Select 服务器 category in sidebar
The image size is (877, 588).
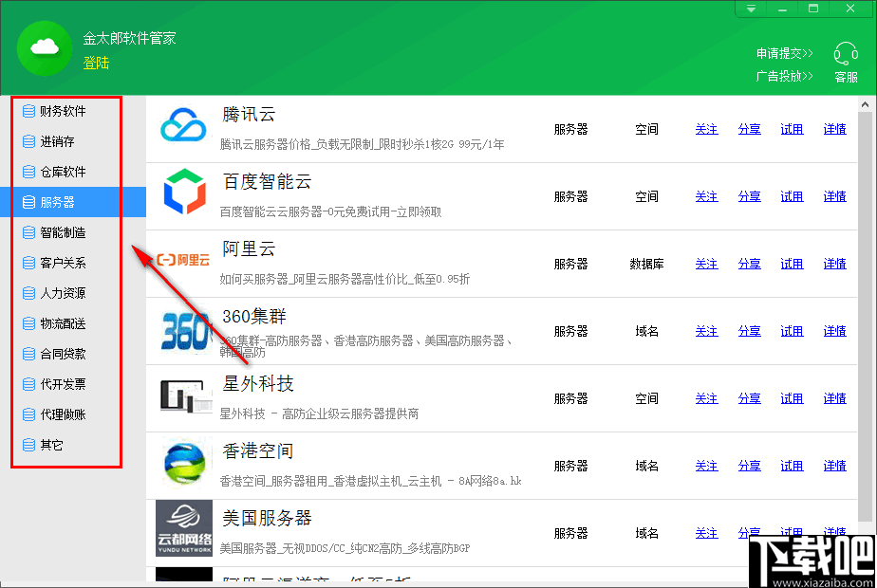(73, 202)
